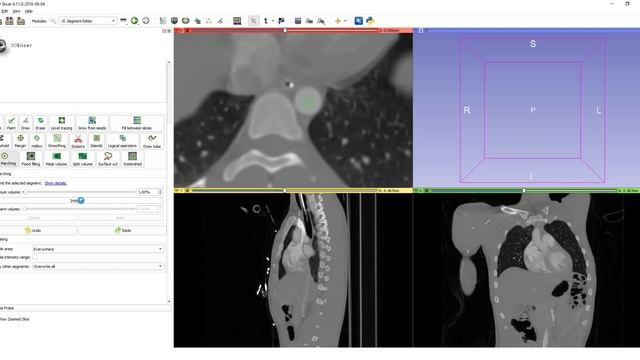This screenshot has width=640, height=360.
Task: Select the Scissors tool
Action: pos(78,141)
